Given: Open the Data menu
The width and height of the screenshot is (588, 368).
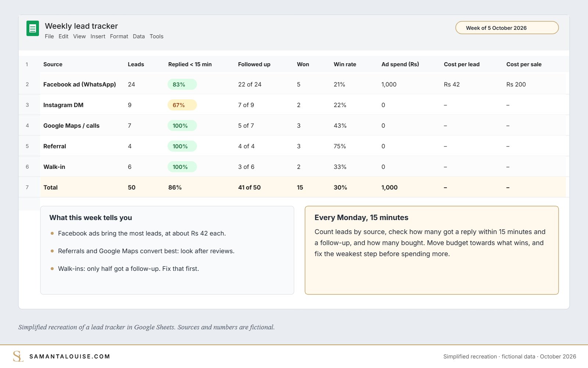Looking at the screenshot, I should pyautogui.click(x=139, y=36).
